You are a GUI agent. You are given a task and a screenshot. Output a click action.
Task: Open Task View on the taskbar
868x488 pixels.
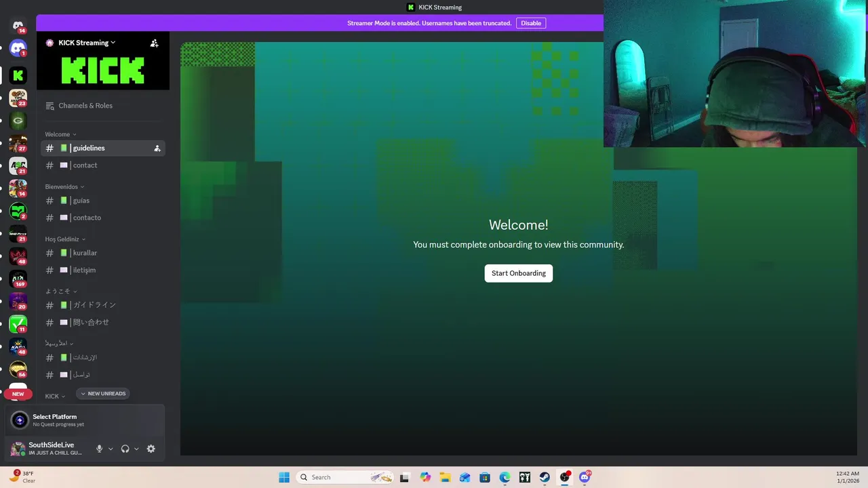click(404, 477)
